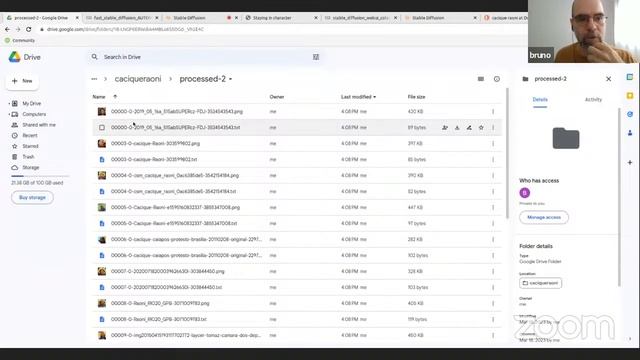
Task: Open more actions for 00004-0-com_cacique png row
Action: click(493, 176)
